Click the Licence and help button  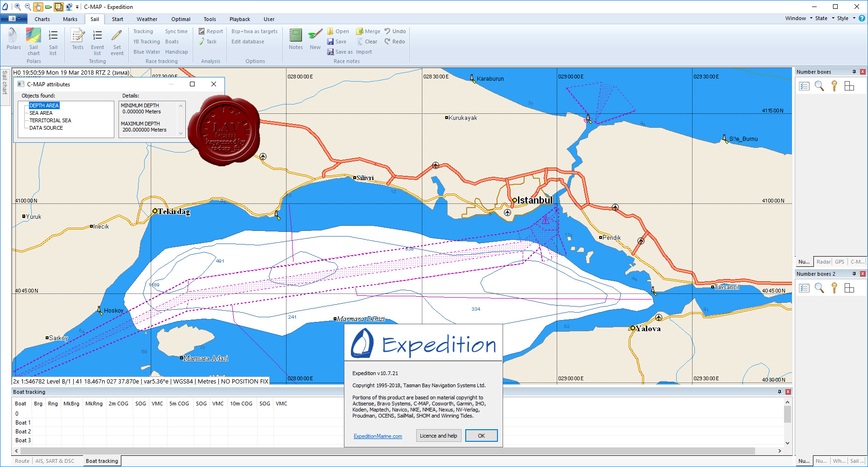click(438, 436)
